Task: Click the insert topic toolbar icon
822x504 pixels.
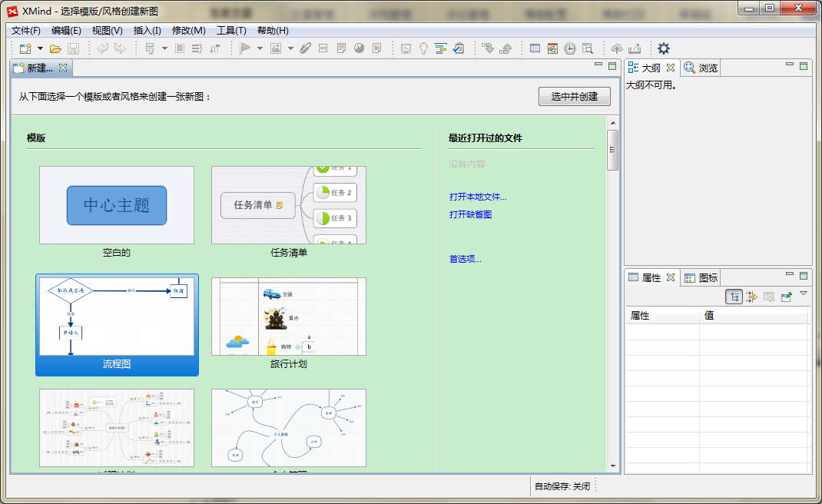Action: [x=150, y=48]
